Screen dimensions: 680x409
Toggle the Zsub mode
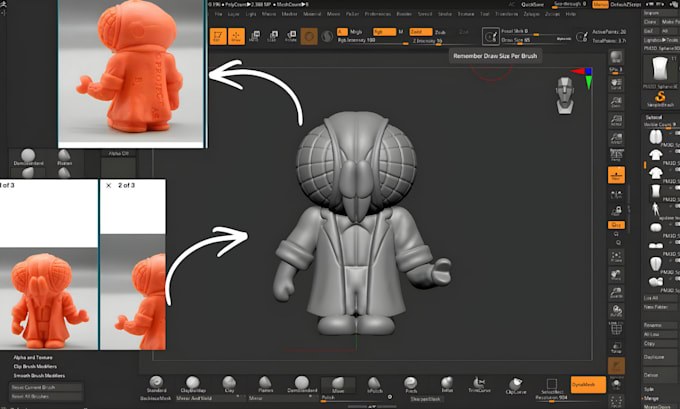pyautogui.click(x=441, y=32)
